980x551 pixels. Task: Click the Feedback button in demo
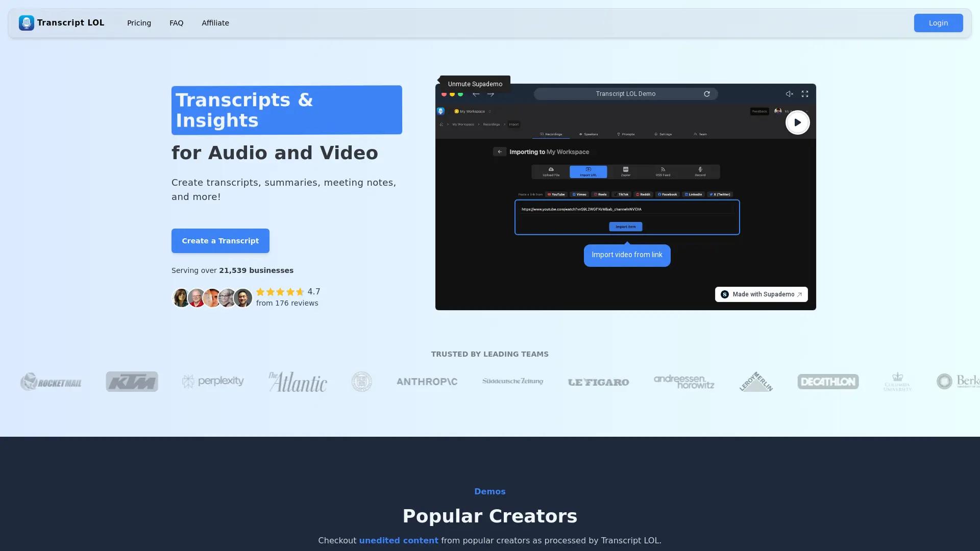click(759, 111)
